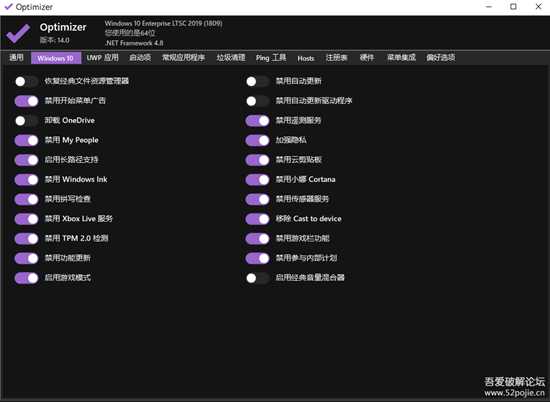The height and width of the screenshot is (402, 550).
Task: Click the 版本: 14.0 version text
Action: point(55,40)
